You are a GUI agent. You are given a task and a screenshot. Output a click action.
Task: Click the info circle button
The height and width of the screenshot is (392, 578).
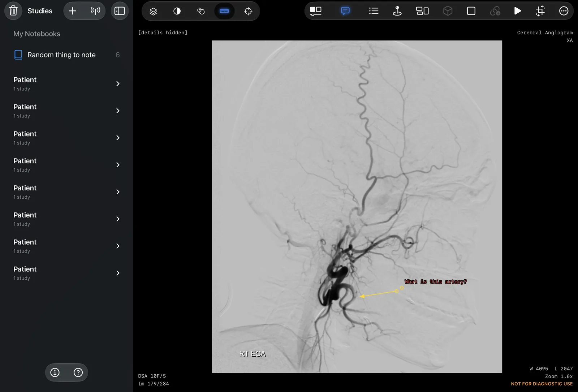pyautogui.click(x=55, y=372)
